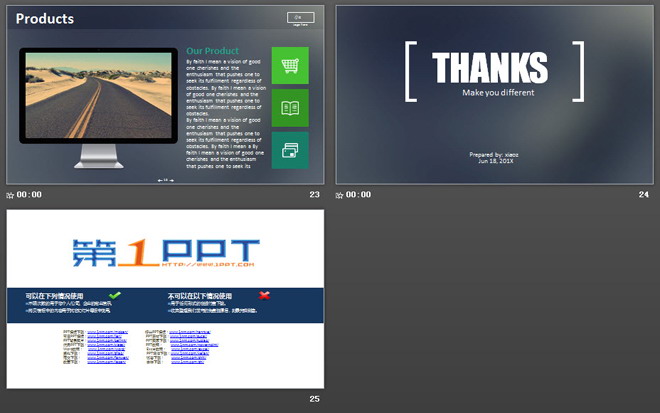This screenshot has height=413, width=660.
Task: Click the transition star icon under slide 24
Action: [339, 195]
